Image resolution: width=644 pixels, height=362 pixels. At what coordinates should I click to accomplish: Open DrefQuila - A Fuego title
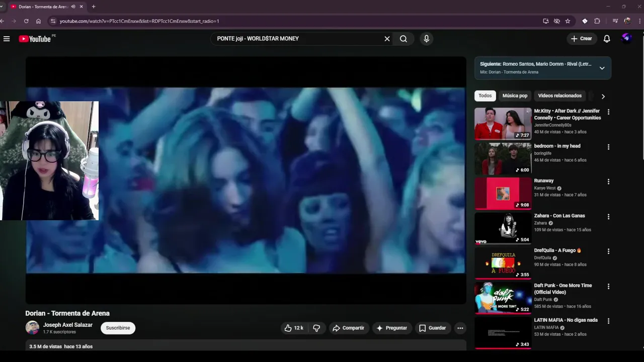(x=557, y=250)
